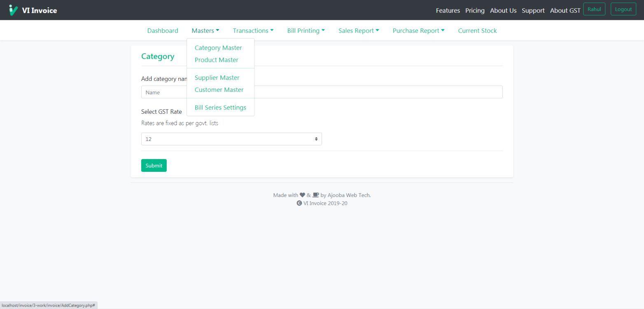The width and height of the screenshot is (644, 309).
Task: Open the GST rate select box
Action: pyautogui.click(x=231, y=139)
